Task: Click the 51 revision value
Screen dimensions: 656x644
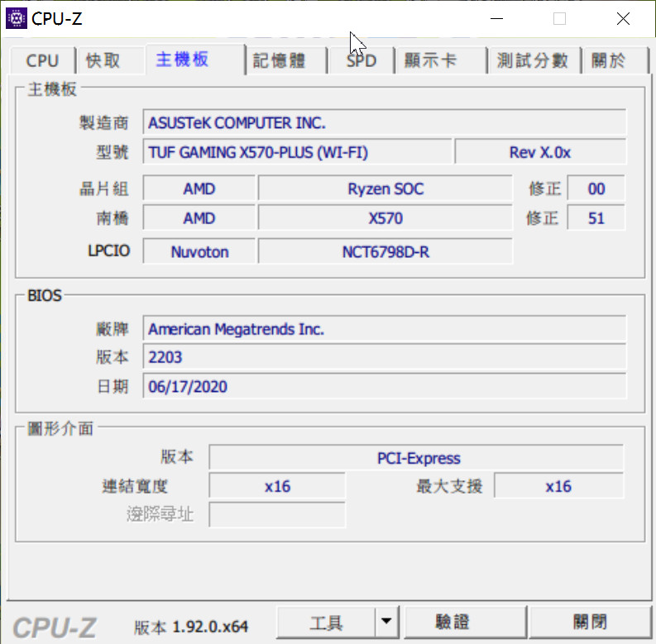Action: click(x=596, y=218)
